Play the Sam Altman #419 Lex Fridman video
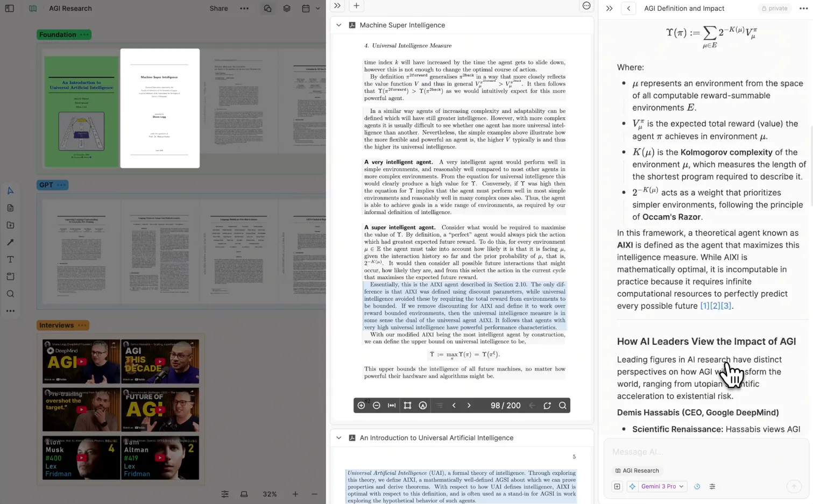Viewport: 813px width, 504px height. 160,458
